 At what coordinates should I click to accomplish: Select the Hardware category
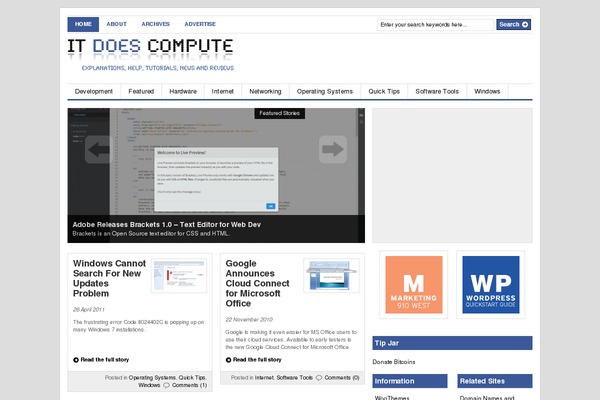click(183, 91)
